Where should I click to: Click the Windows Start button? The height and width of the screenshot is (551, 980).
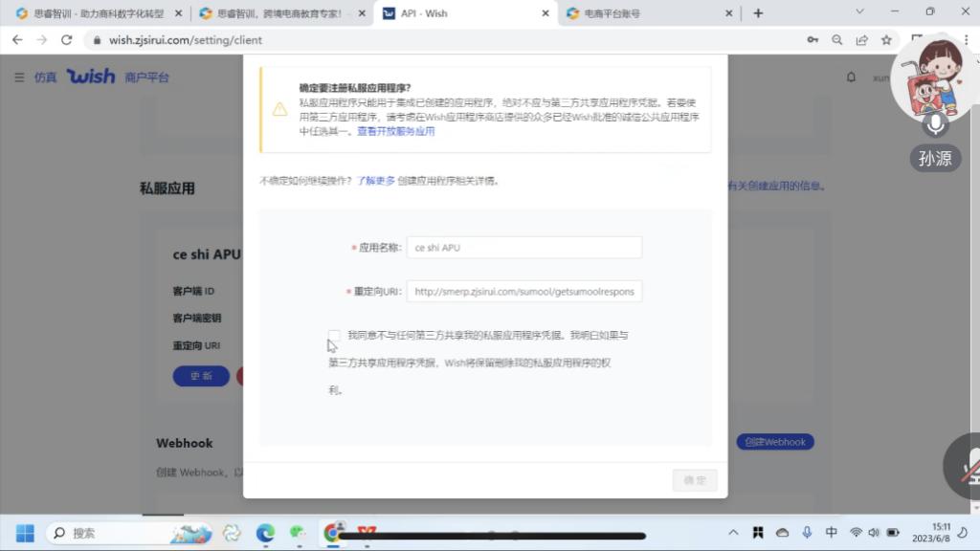tap(25, 533)
